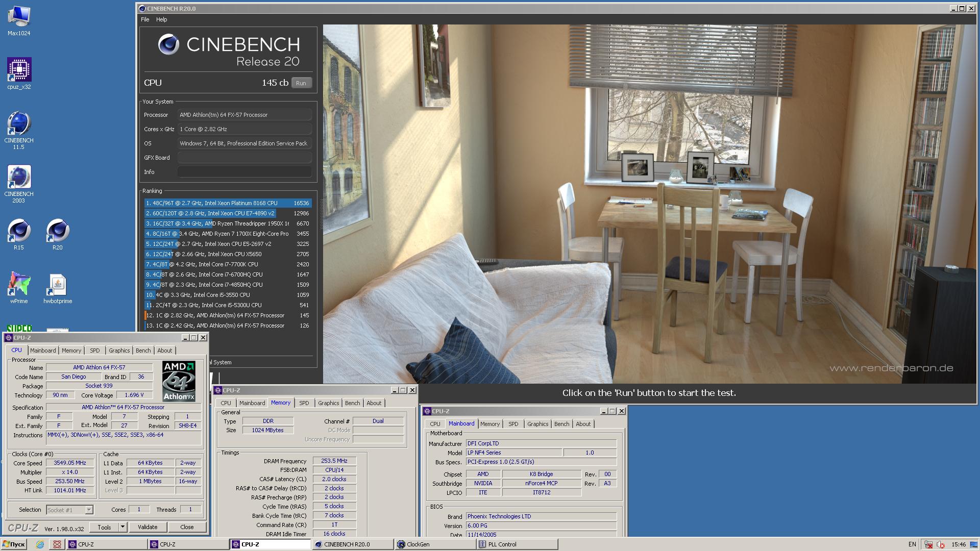Select the R15 desktop shortcut
The image size is (980, 551).
coord(19,235)
